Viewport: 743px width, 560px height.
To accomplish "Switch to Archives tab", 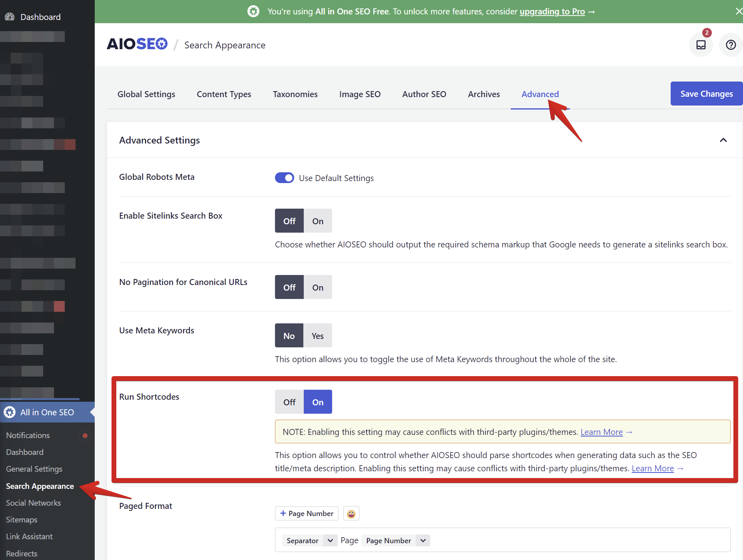I will click(x=484, y=94).
